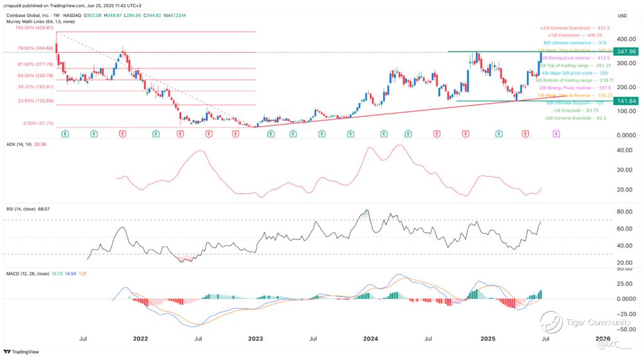Click the 2025 label on time axis

[x=488, y=339]
